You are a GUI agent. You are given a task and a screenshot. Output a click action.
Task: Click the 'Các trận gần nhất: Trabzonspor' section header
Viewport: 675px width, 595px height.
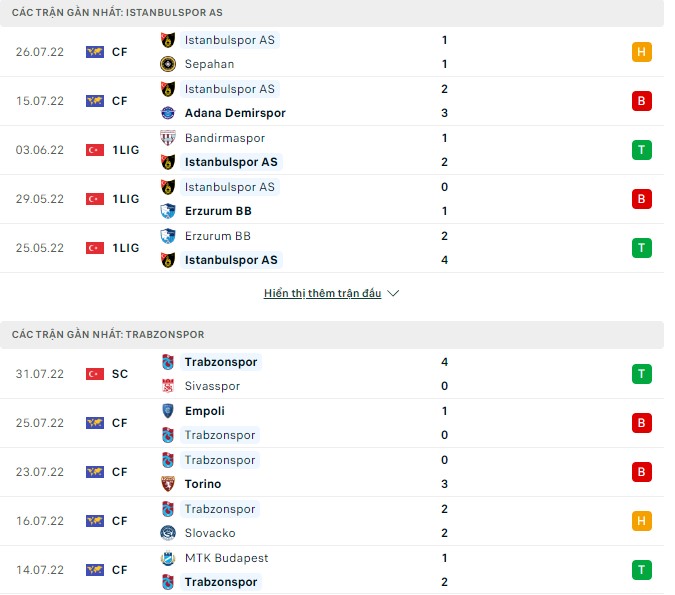coord(108,334)
